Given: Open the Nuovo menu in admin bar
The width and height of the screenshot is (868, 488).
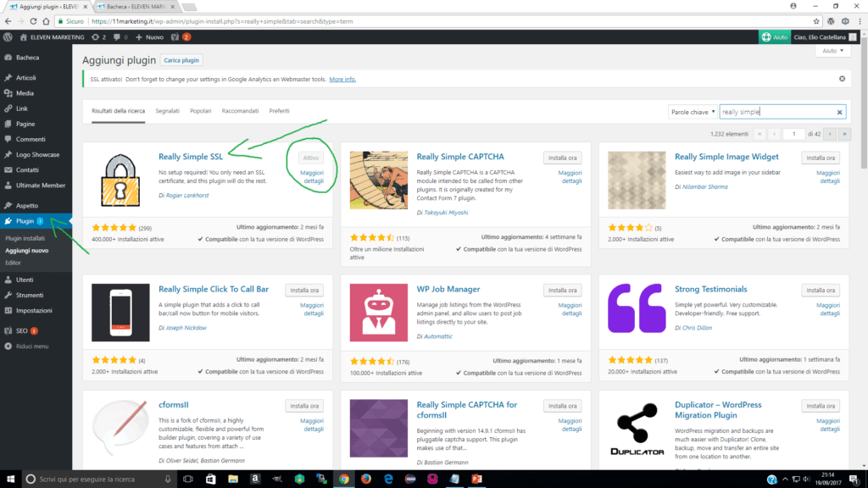Looking at the screenshot, I should coord(150,37).
